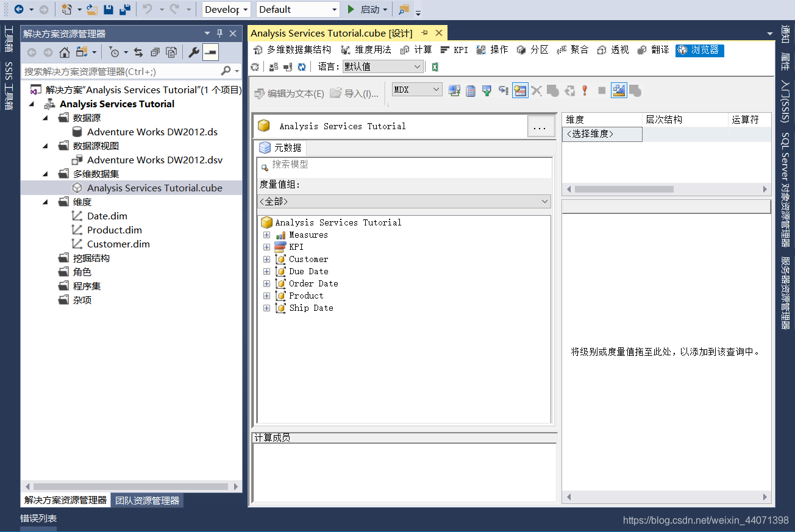Screen dimensions: 795x532
Task: Switch to the 维度用法 tab
Action: click(366, 50)
